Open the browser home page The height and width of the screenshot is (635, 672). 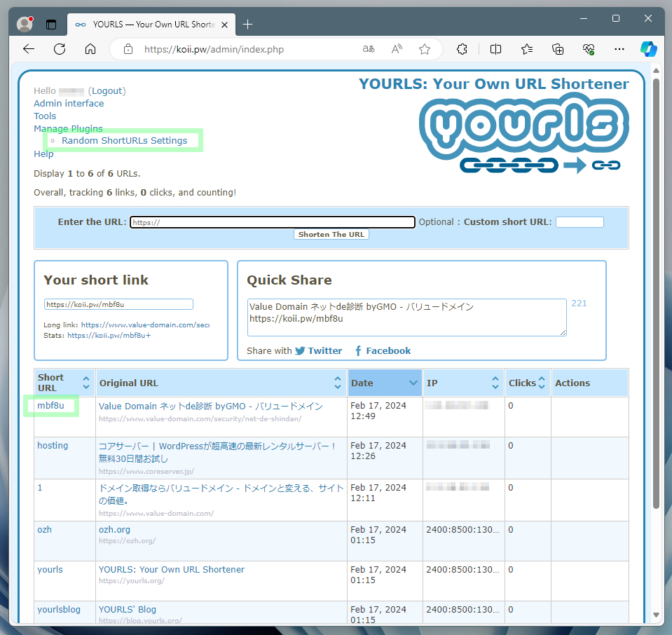90,49
